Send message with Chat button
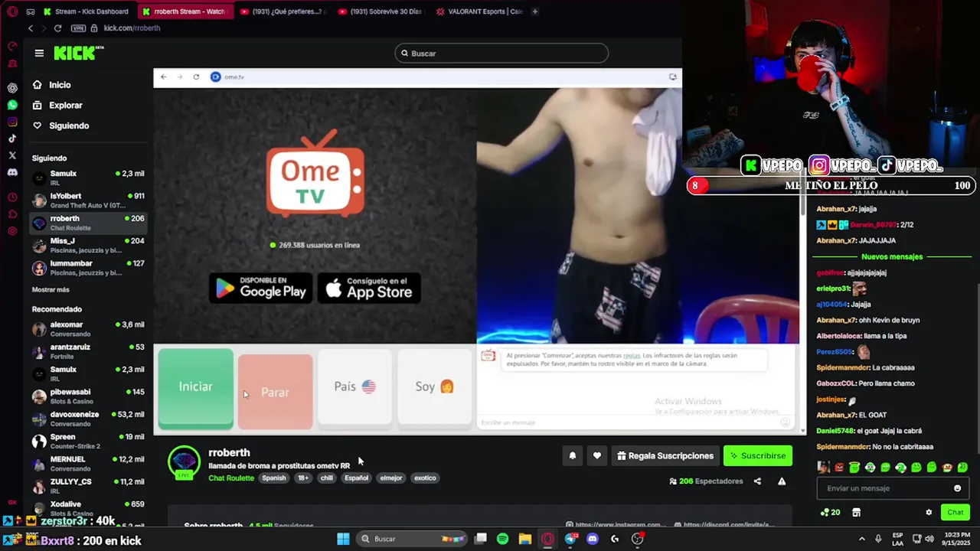Viewport: 980px width, 551px height. pos(955,513)
